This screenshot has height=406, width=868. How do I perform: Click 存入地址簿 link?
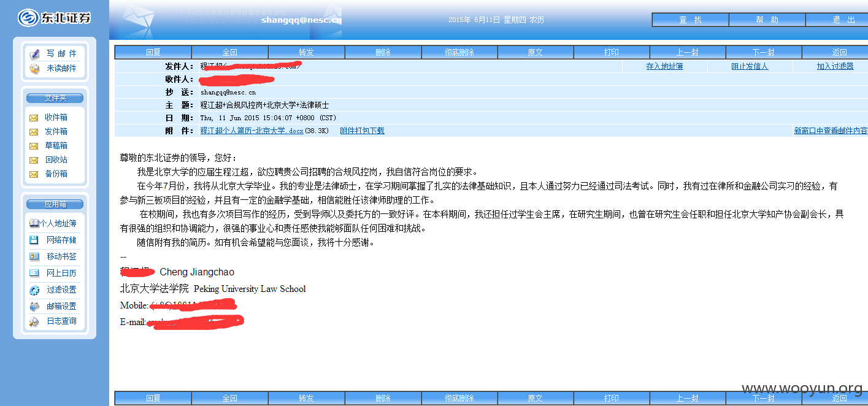click(664, 66)
